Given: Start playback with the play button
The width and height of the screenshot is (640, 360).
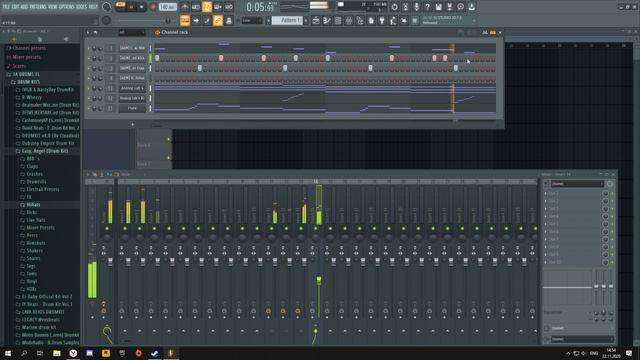Looking at the screenshot, I should (131, 7).
